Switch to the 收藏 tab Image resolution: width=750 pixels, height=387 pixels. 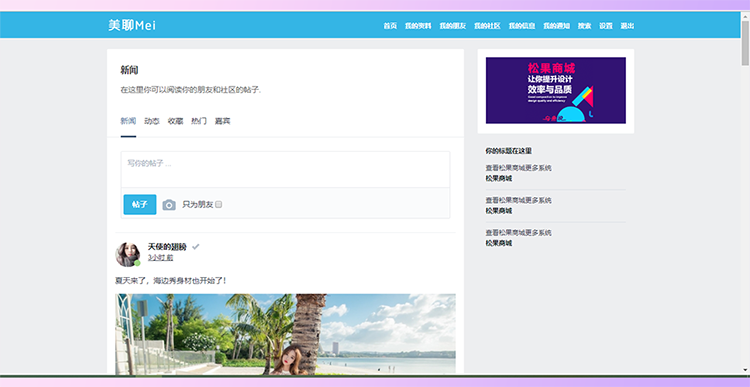coord(176,121)
